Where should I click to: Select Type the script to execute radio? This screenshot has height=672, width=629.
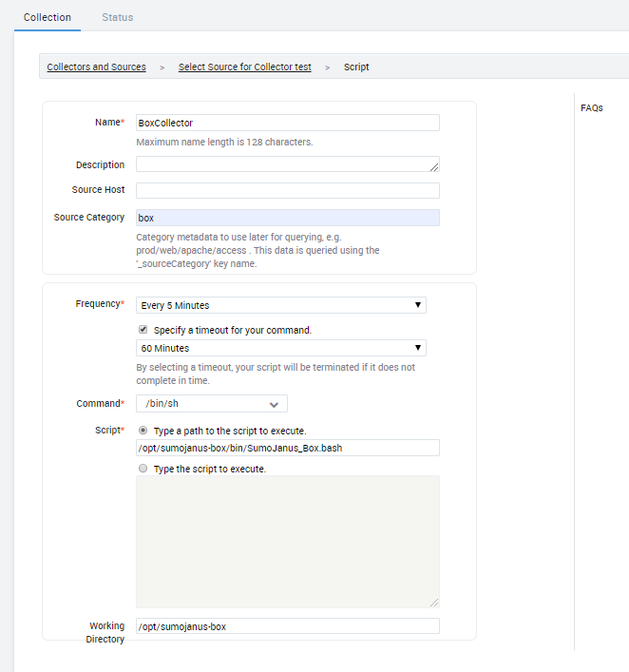(x=143, y=469)
